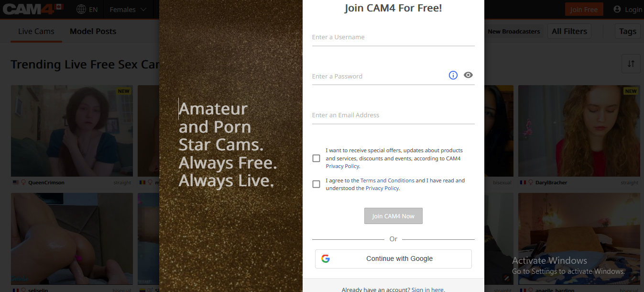This screenshot has height=292, width=644.
Task: Switch to the Model Posts tab
Action: 93,32
